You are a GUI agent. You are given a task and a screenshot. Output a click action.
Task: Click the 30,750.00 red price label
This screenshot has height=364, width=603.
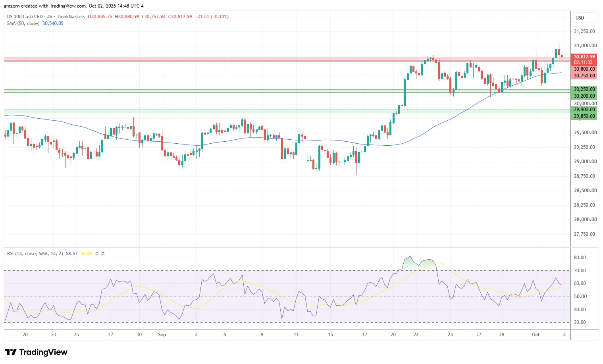[584, 76]
